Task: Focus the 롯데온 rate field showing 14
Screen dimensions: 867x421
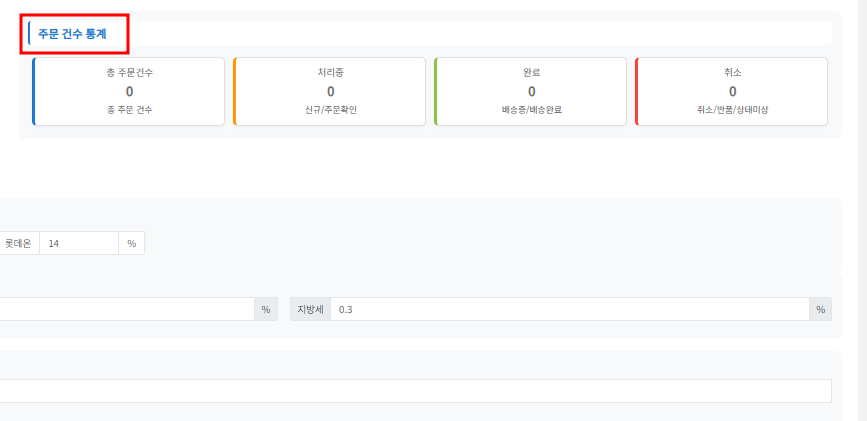Action: 79,243
